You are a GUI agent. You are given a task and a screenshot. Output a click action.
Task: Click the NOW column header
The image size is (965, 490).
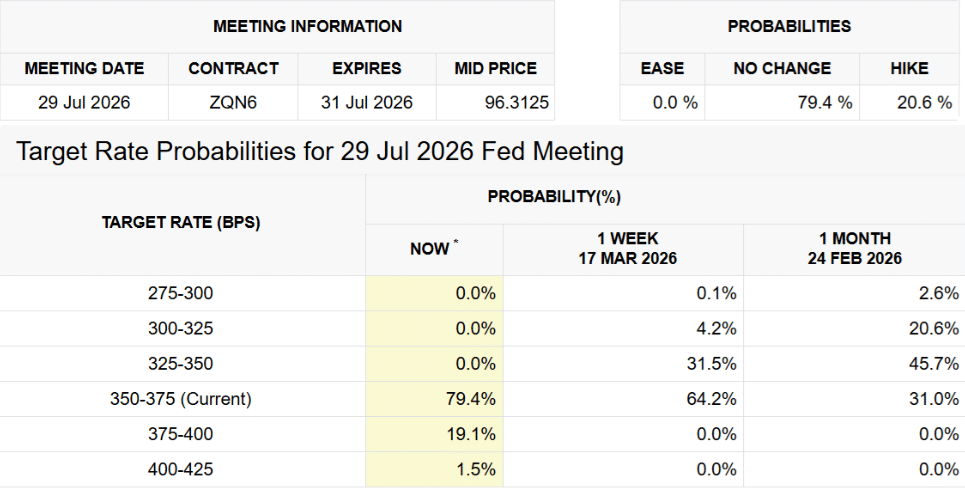(x=433, y=248)
